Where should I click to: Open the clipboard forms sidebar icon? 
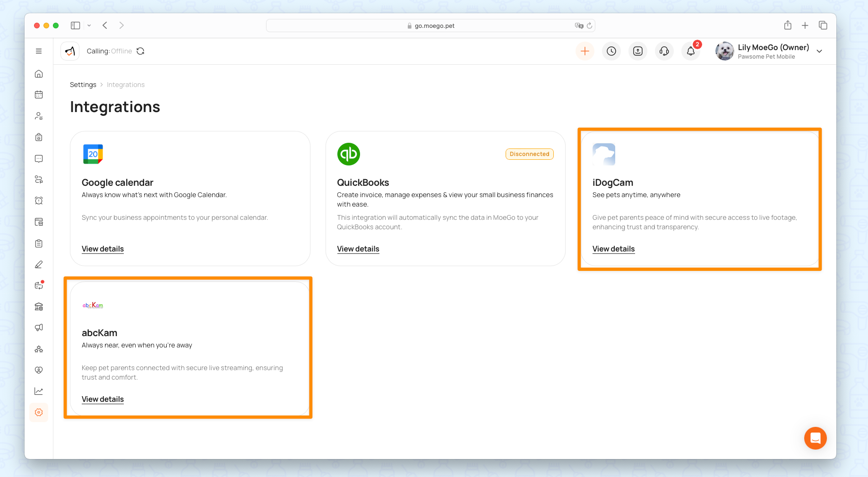click(x=39, y=243)
